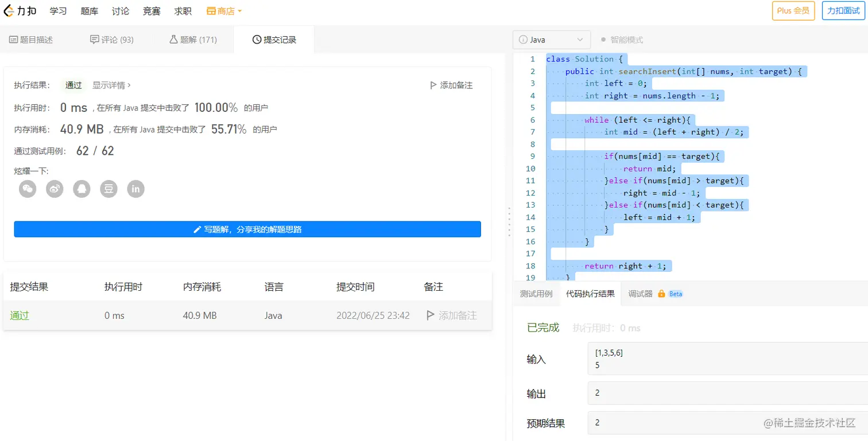
Task: Click the 已完成 status text
Action: click(543, 327)
